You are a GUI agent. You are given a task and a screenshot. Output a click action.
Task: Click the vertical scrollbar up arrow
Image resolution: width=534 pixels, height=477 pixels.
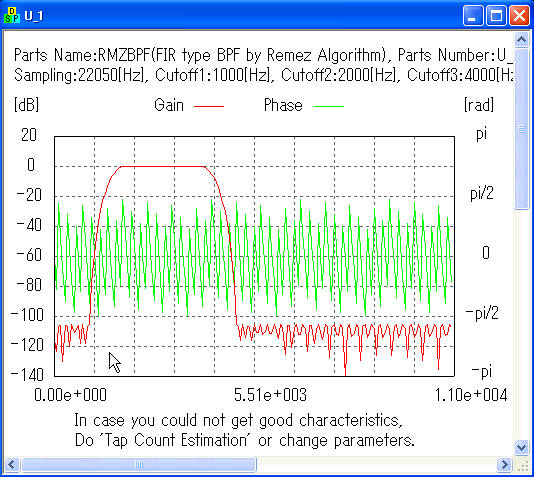point(521,40)
